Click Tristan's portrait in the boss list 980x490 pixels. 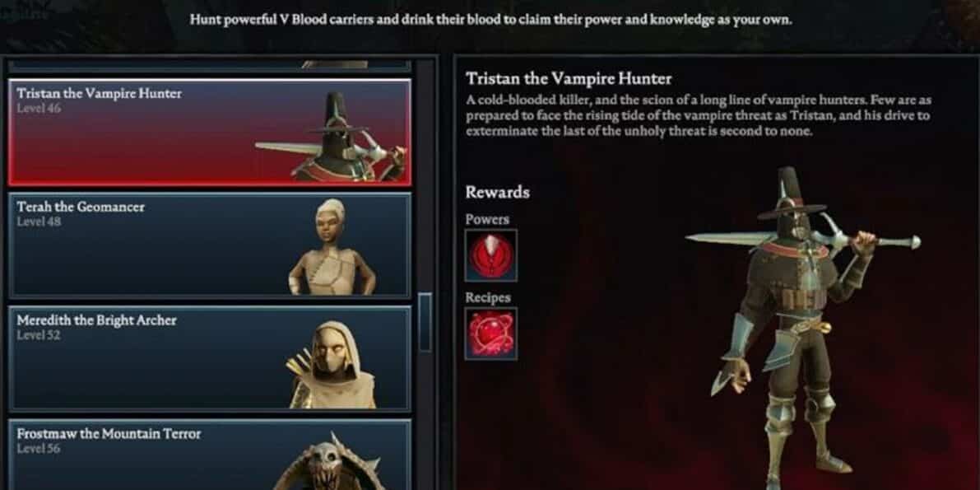coord(333,138)
